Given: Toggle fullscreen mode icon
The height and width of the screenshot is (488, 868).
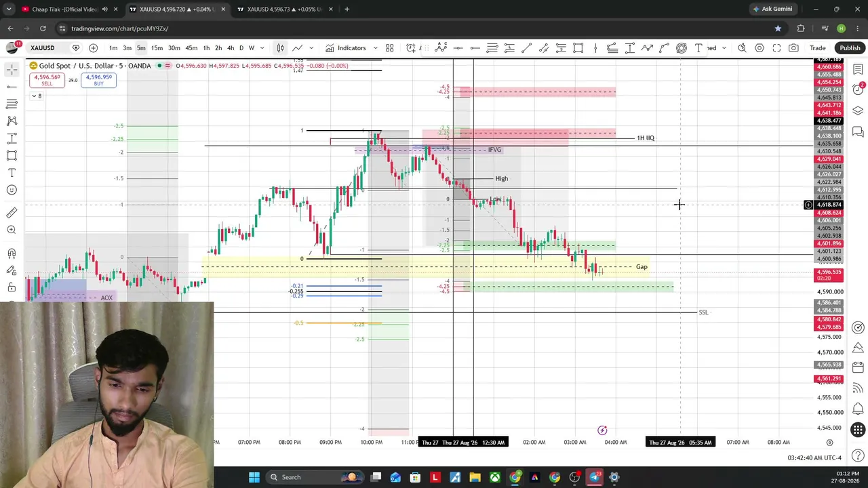Looking at the screenshot, I should [776, 48].
